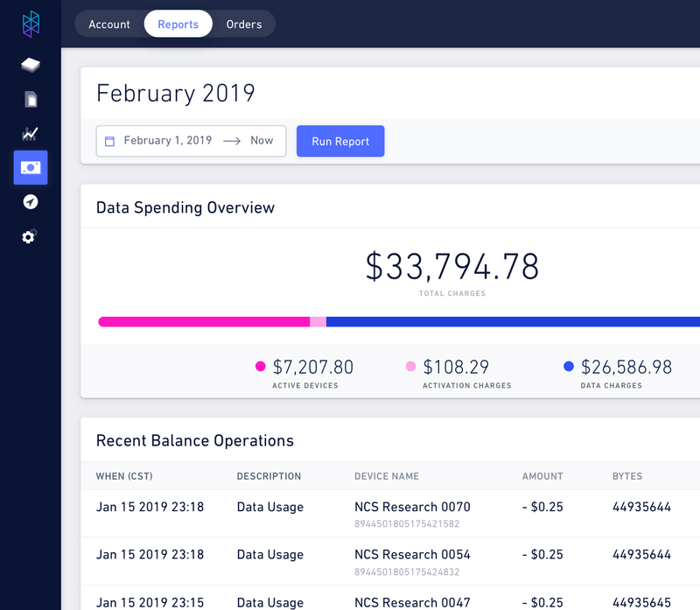This screenshot has height=610, width=700.
Task: Open NCS Research 0070 device link
Action: point(411,507)
